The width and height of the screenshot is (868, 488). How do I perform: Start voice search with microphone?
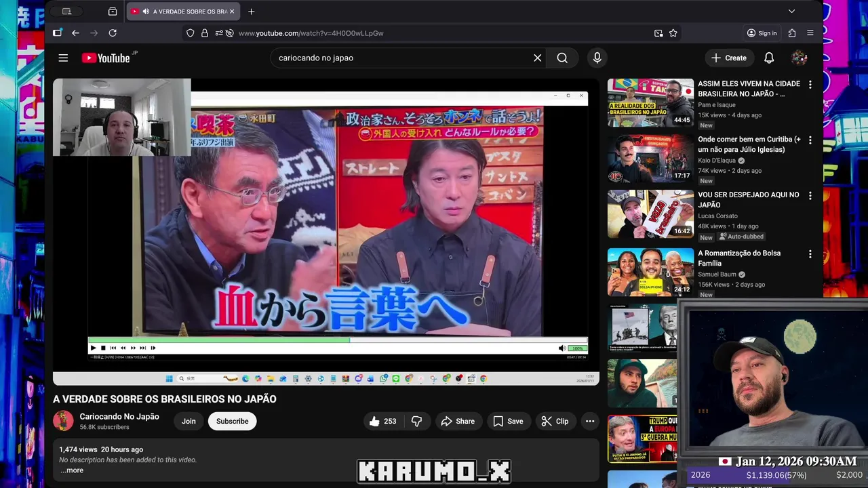[597, 58]
